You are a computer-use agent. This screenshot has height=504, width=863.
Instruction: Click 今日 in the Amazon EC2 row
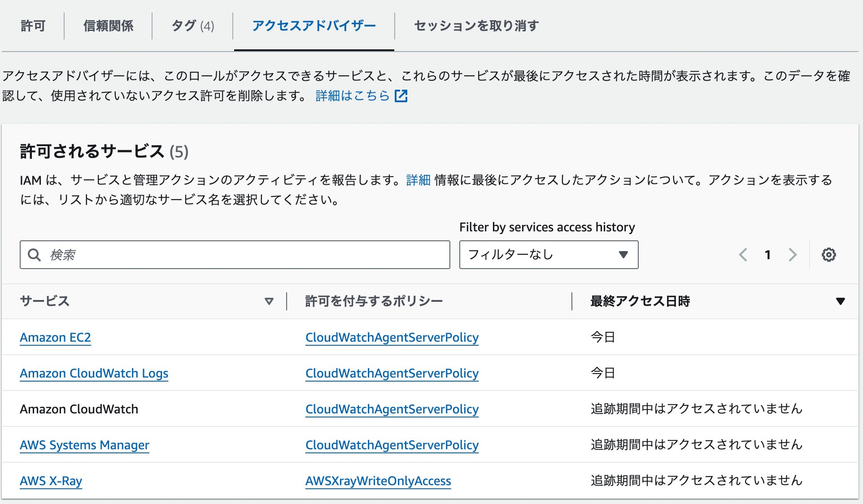[x=603, y=337]
